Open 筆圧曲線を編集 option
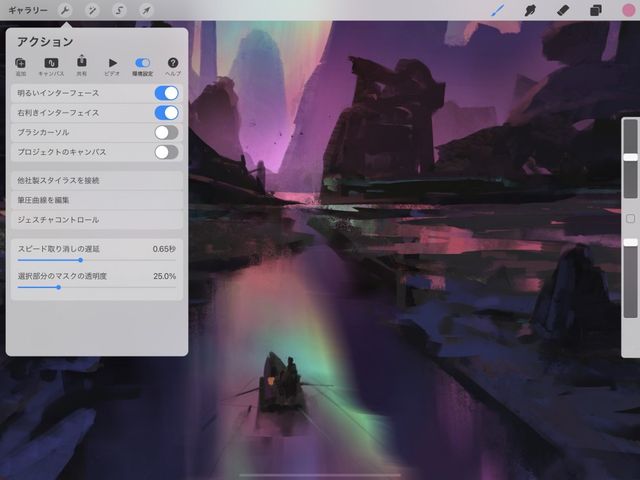 [97, 200]
